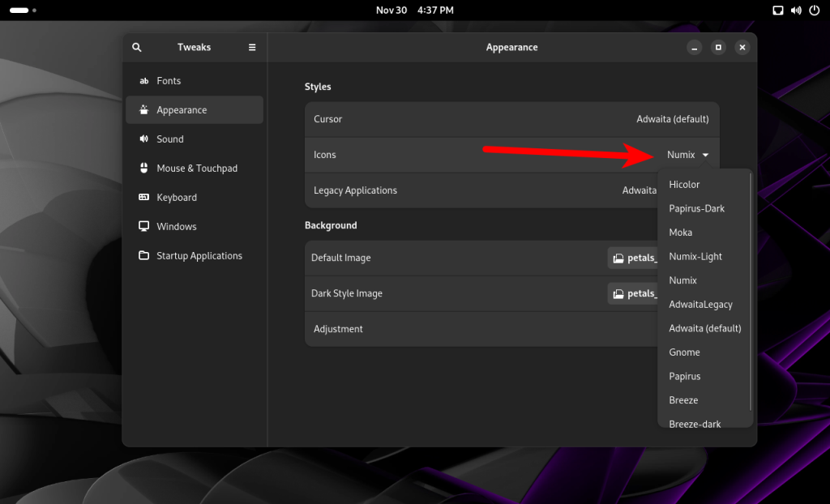Open the system volume icon in top bar
The height and width of the screenshot is (504, 830).
click(x=795, y=11)
